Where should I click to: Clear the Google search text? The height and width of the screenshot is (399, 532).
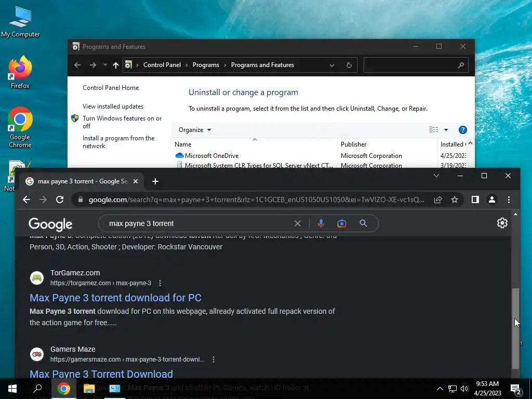(x=298, y=223)
